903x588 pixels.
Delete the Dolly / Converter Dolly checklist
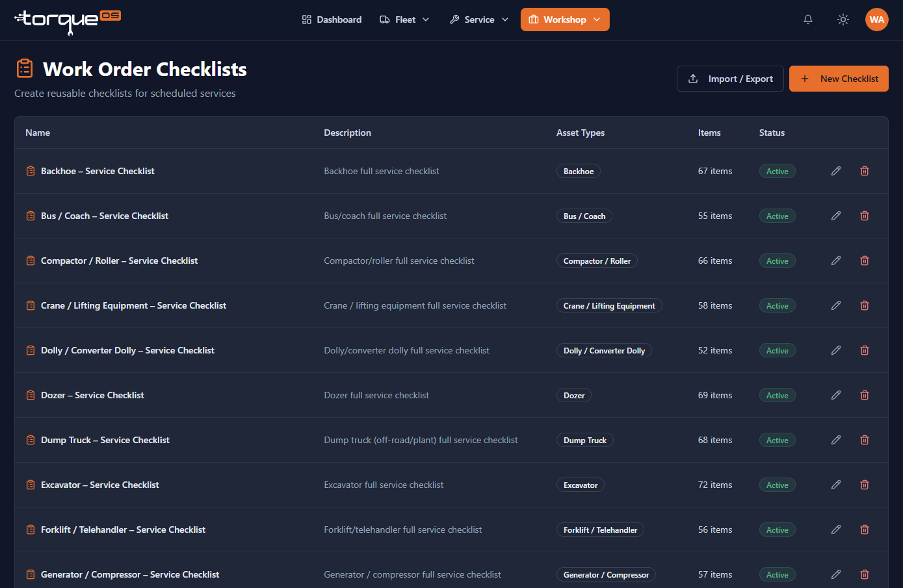pos(865,350)
